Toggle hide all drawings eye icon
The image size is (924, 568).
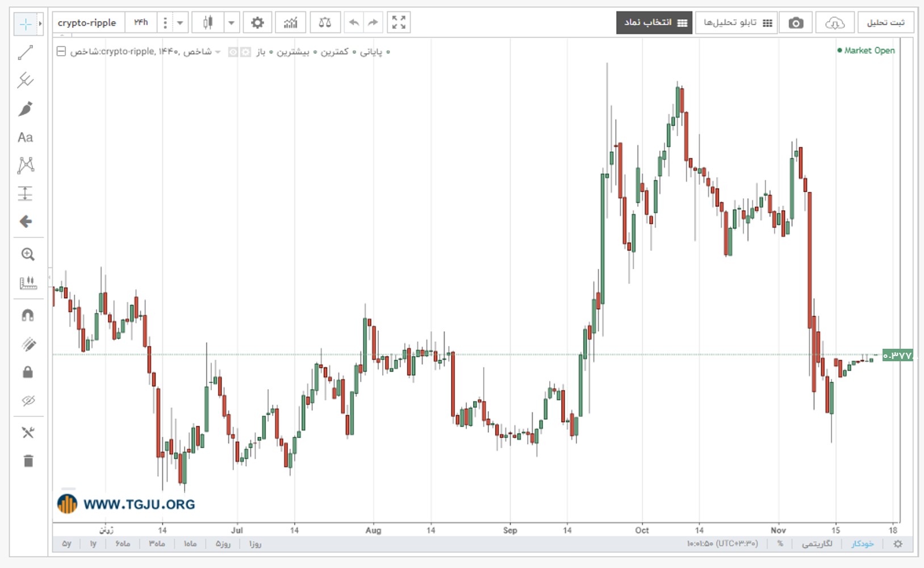pos(28,400)
